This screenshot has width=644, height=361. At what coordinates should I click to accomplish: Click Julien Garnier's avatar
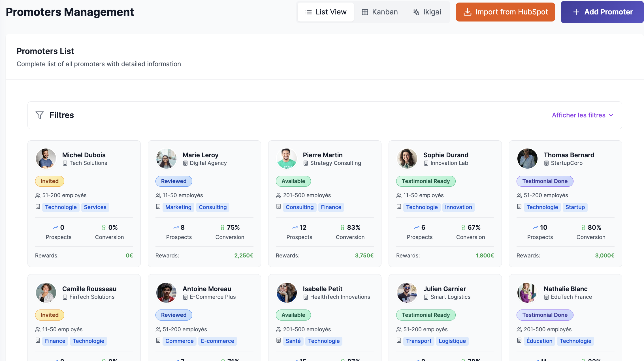pos(407,293)
